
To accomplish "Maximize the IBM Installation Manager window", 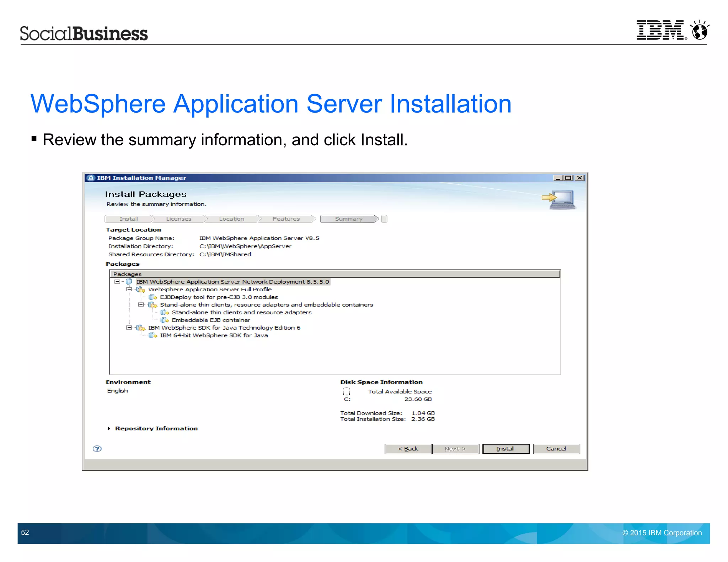I will point(568,178).
